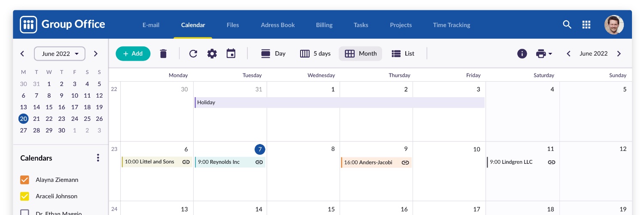Open print options dropdown
The height and width of the screenshot is (215, 644).
point(544,54)
